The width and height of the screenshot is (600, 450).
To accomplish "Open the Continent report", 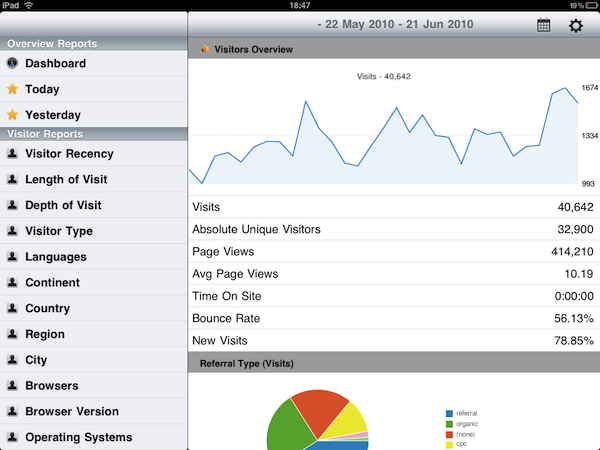I will click(94, 282).
